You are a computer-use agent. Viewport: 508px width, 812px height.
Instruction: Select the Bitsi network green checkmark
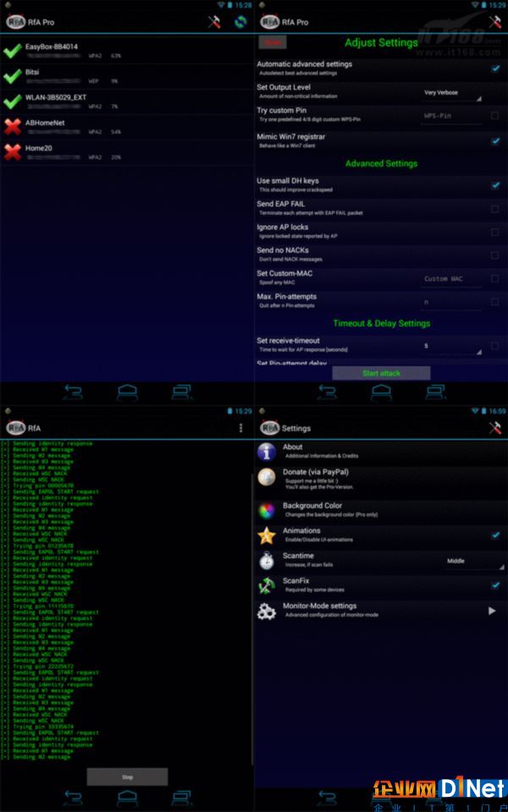tap(12, 77)
